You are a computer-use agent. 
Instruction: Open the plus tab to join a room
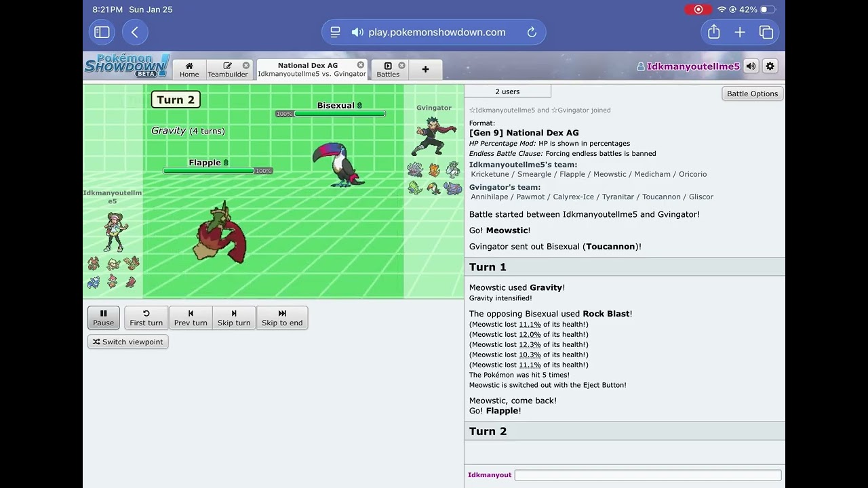coord(425,69)
